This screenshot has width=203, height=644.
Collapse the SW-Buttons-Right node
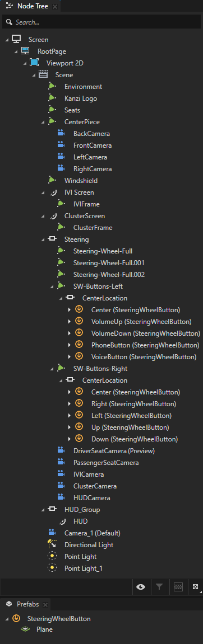click(52, 369)
